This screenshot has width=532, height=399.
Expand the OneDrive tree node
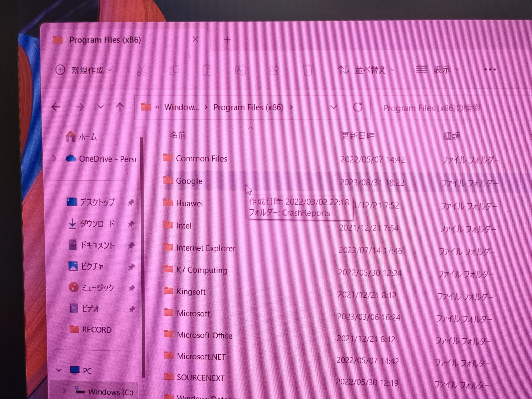[x=55, y=159]
